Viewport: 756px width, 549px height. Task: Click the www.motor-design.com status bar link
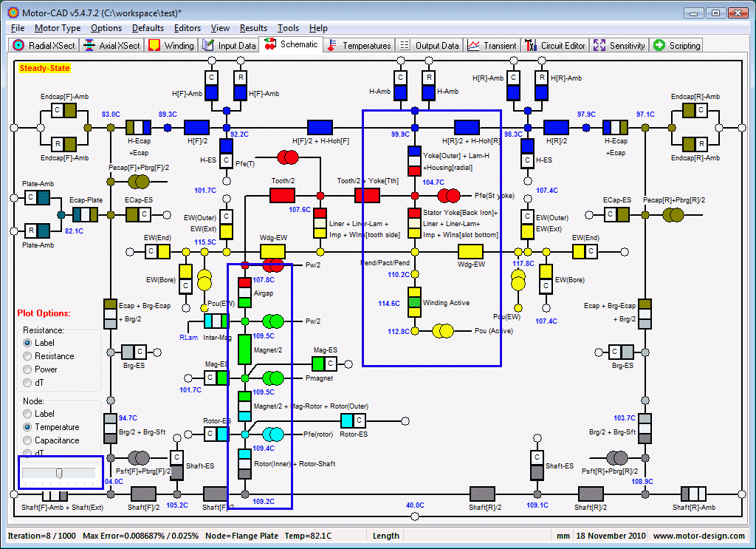coord(698,536)
